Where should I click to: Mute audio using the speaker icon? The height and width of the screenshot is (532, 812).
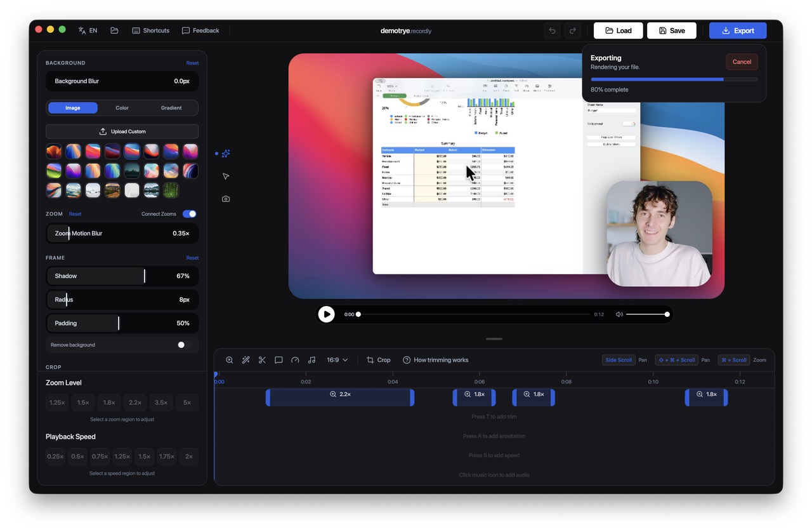(x=619, y=314)
